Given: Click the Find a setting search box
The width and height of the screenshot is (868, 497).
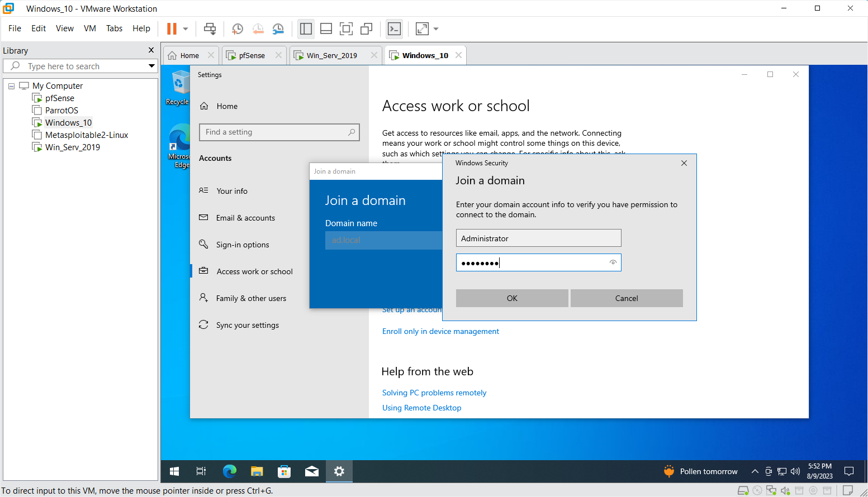Looking at the screenshot, I should [x=279, y=132].
